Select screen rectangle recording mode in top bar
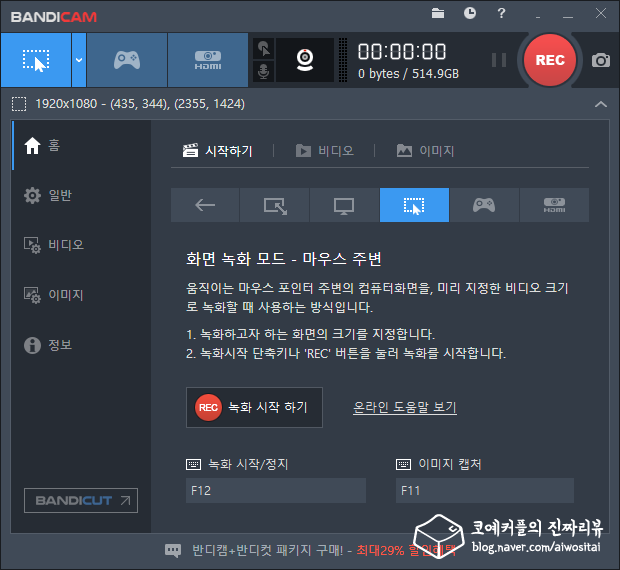The image size is (620, 570). [x=36, y=60]
